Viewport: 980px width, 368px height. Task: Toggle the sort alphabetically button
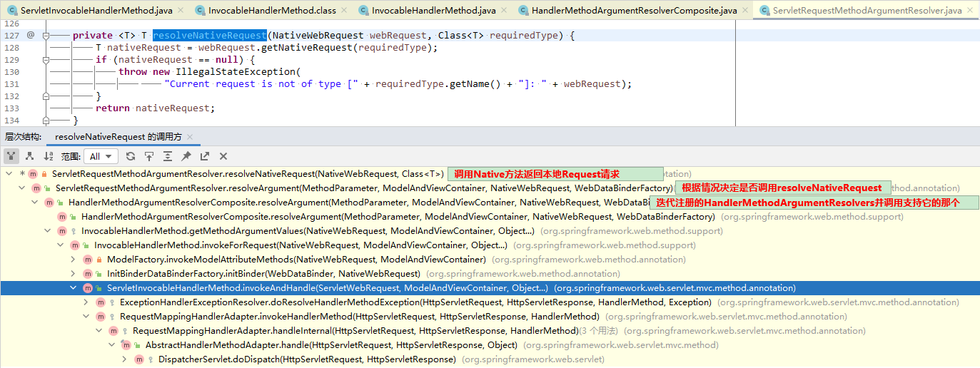49,156
